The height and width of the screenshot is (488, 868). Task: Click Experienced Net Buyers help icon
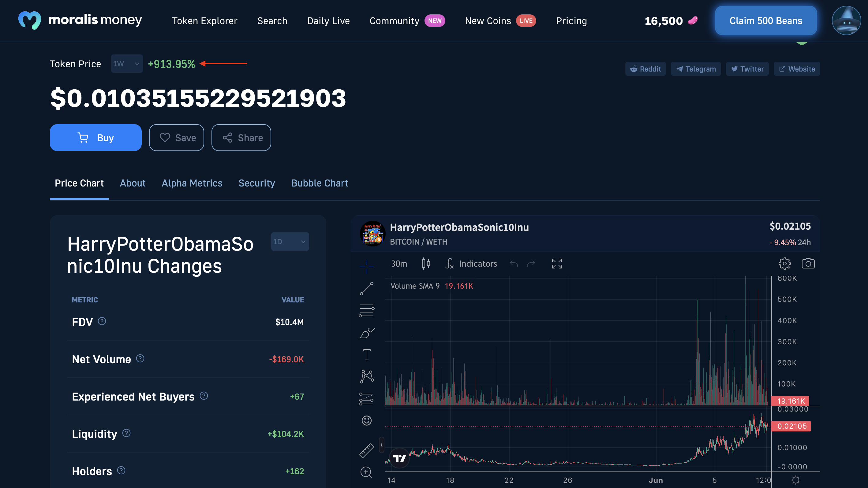click(x=204, y=396)
